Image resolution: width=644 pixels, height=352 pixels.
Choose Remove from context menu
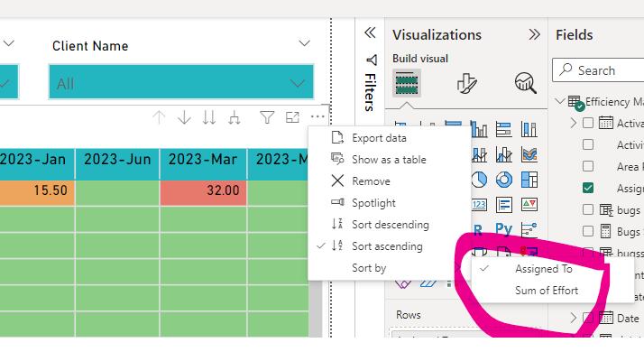coord(390,181)
